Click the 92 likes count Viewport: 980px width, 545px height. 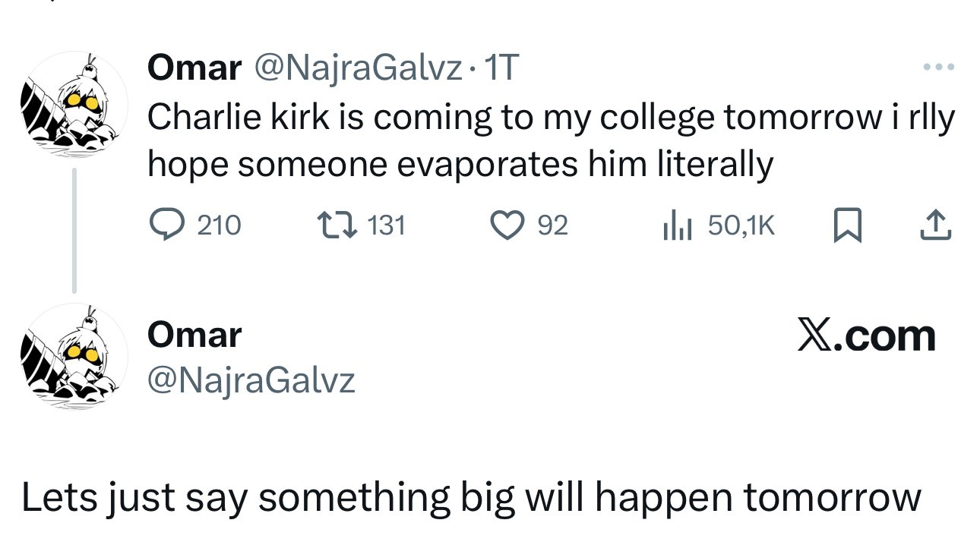coord(552,225)
